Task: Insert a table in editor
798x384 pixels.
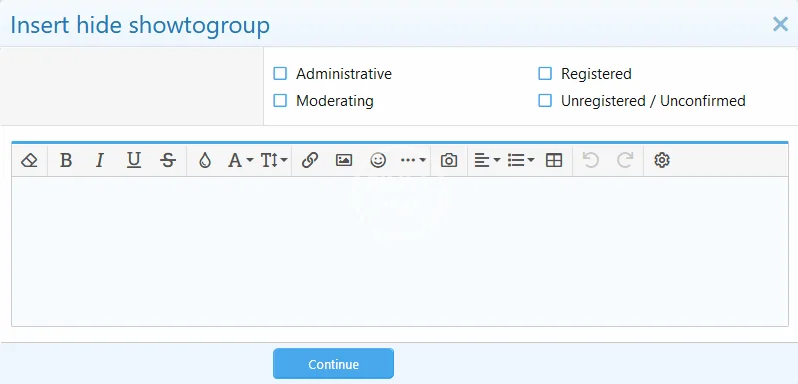Action: coord(554,161)
